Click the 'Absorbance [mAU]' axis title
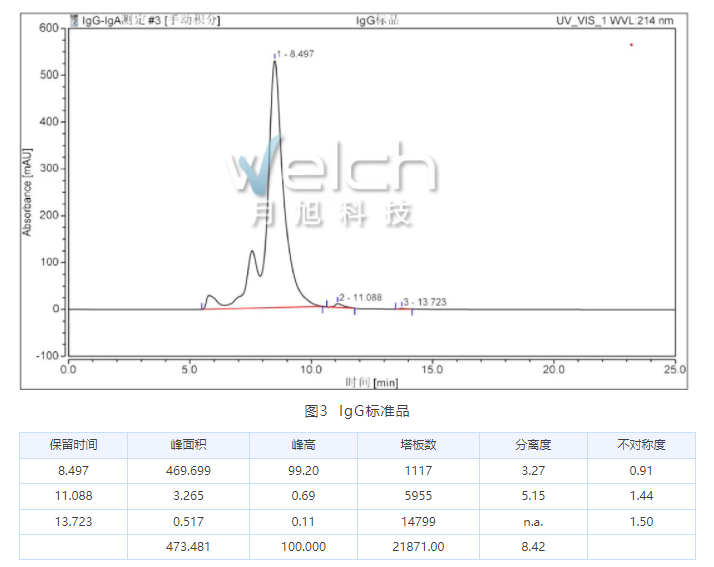714x567 pixels. coord(27,192)
